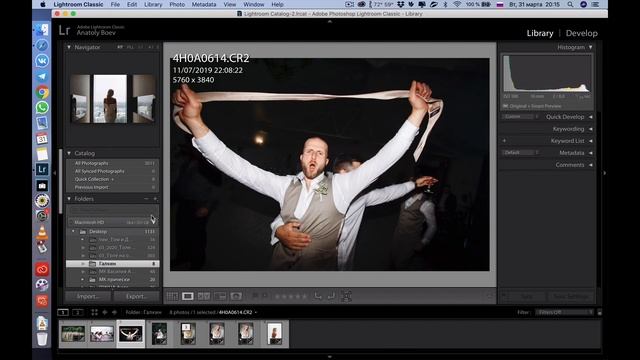This screenshot has height=360, width=640.
Task: Click the Lightroom icon in the Dock
Action: pos(42,169)
